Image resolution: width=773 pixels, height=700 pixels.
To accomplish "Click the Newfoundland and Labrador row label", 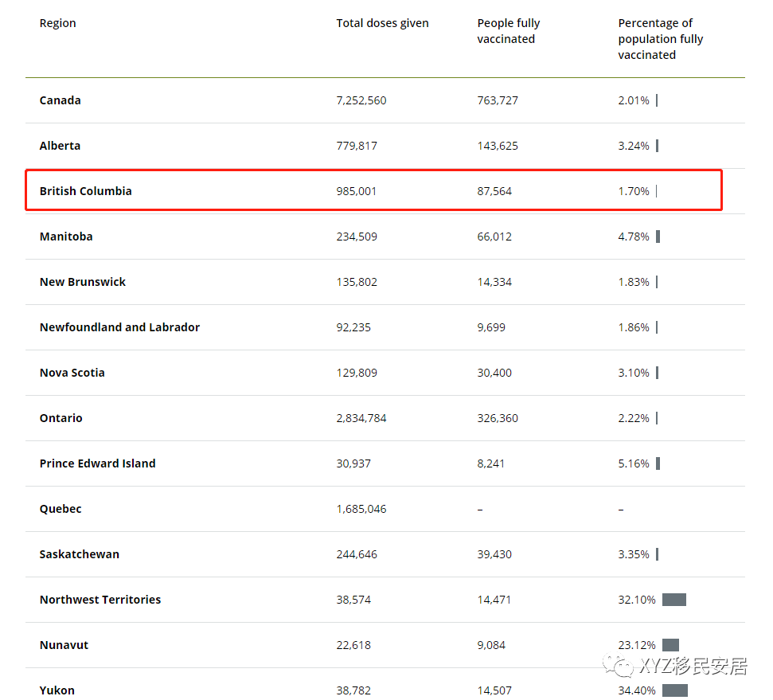I will click(x=119, y=327).
